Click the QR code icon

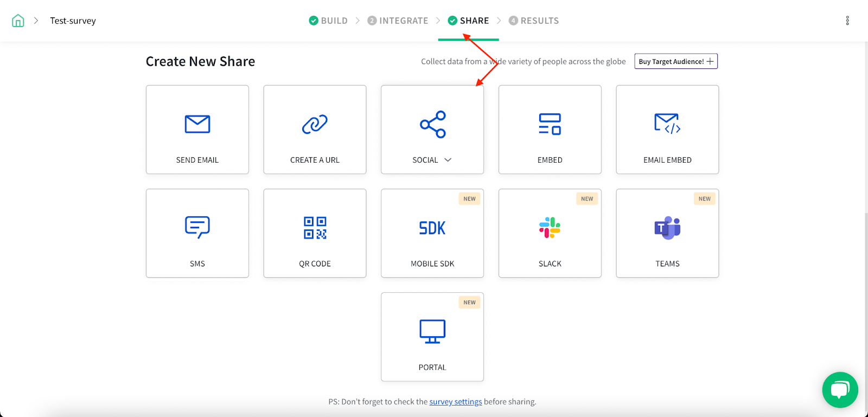[315, 228]
